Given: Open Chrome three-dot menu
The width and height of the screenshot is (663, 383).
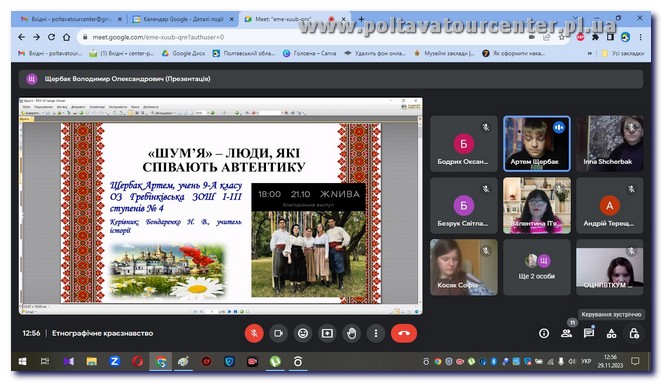Looking at the screenshot, I should [x=641, y=37].
